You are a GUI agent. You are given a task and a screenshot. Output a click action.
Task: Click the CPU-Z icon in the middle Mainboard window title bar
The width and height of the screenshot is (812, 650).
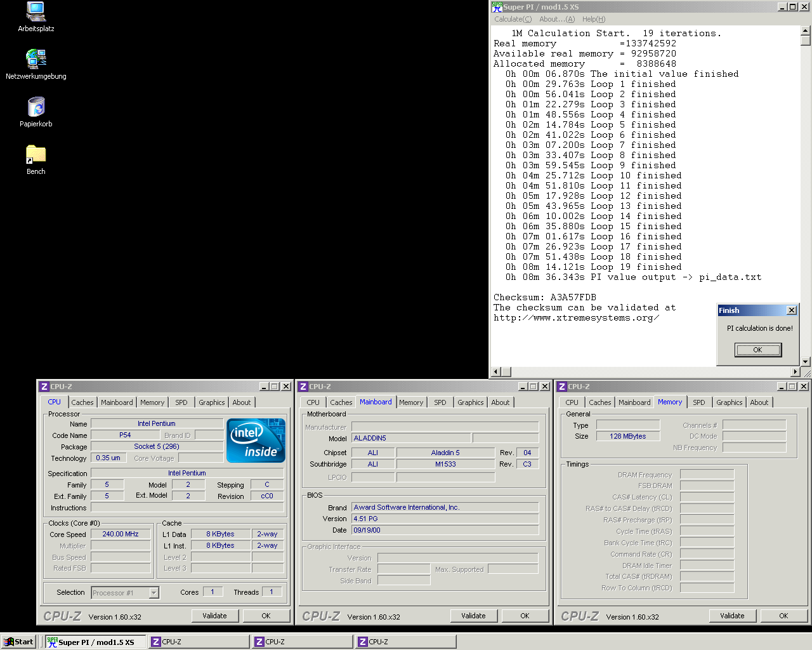[x=303, y=387]
